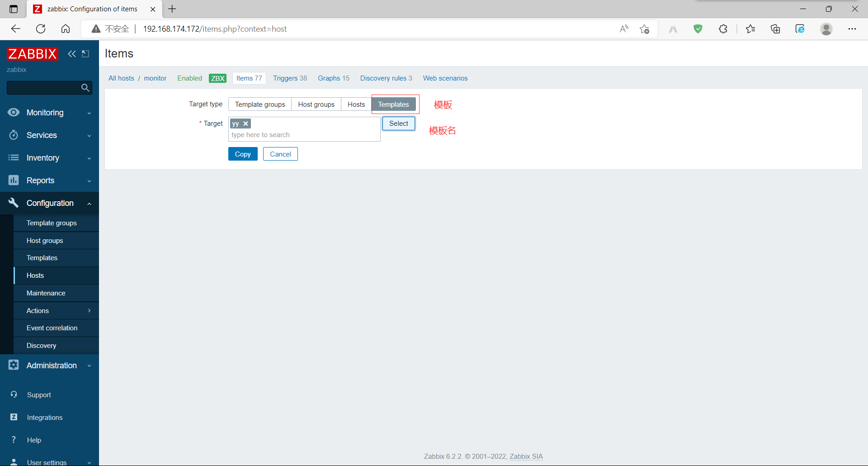Click the User settings person icon
The width and height of the screenshot is (868, 466).
click(x=14, y=462)
